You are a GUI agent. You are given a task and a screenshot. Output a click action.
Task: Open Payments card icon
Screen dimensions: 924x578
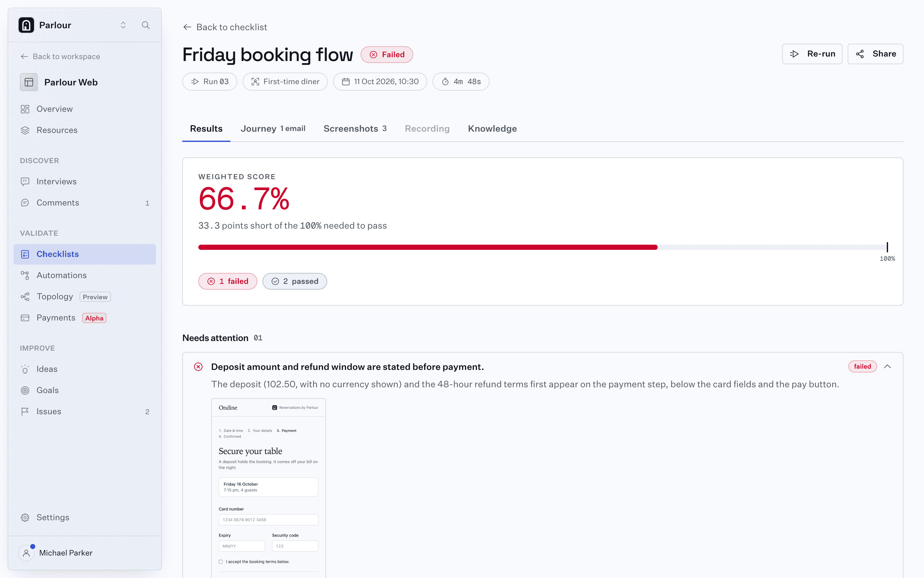25,318
